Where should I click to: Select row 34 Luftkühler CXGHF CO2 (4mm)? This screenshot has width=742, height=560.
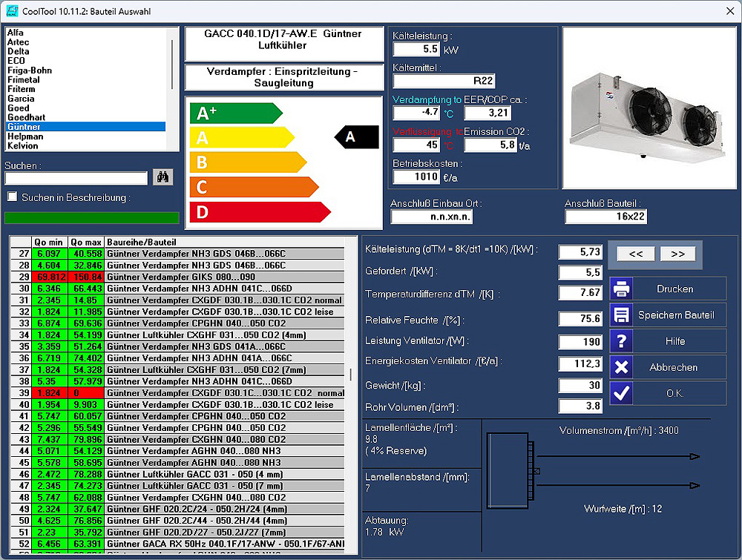(178, 335)
